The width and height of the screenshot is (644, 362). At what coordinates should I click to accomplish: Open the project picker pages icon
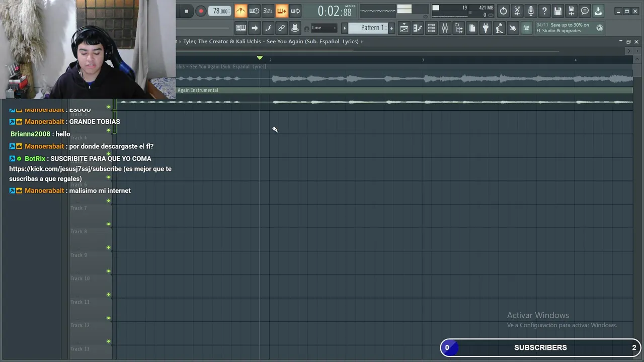[x=472, y=28]
